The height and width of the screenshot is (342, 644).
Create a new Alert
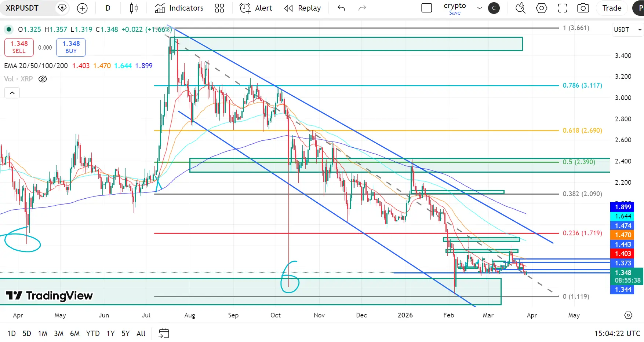click(256, 8)
